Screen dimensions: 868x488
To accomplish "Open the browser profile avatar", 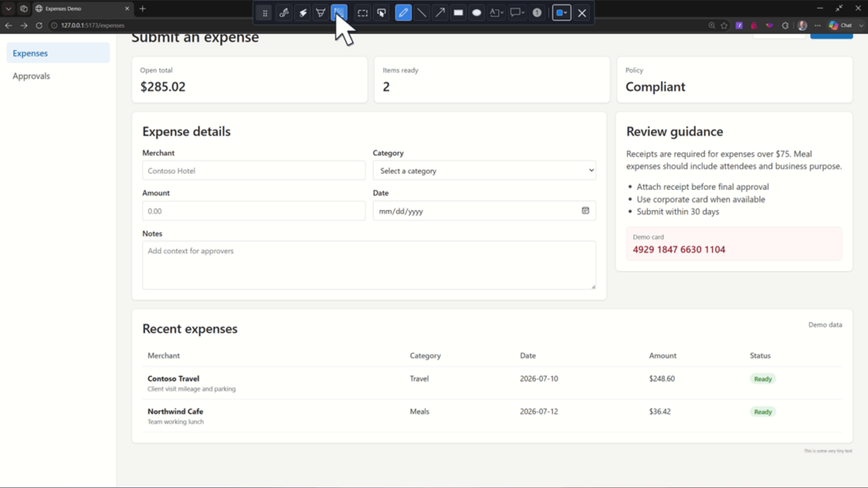I will point(802,25).
